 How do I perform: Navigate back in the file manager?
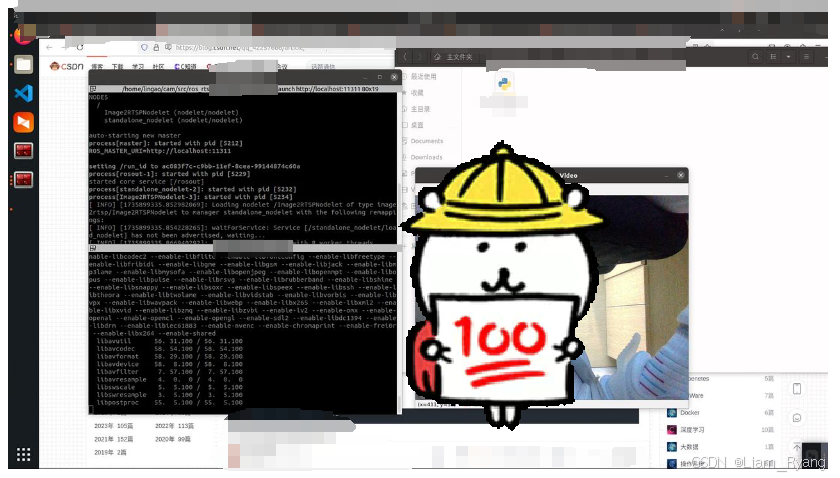point(405,57)
